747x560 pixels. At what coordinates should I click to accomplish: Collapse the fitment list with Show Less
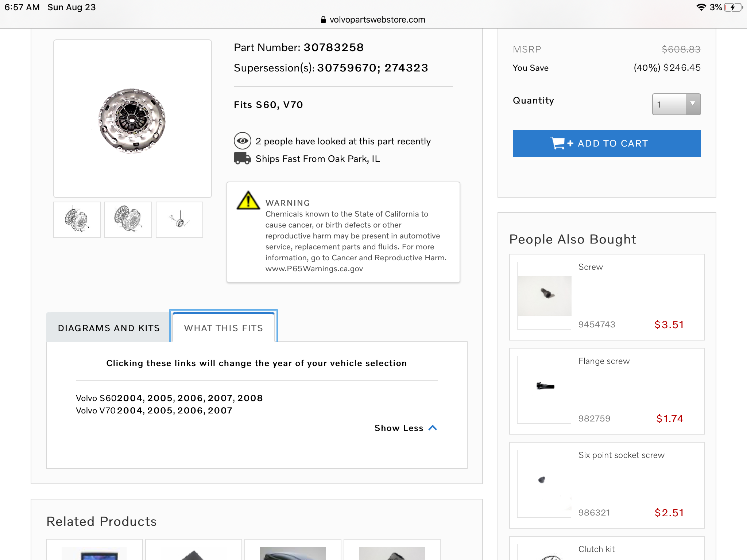tap(399, 428)
